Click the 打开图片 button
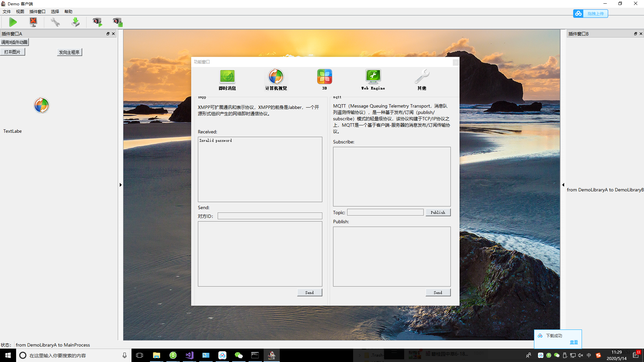644x362 pixels. 12,52
